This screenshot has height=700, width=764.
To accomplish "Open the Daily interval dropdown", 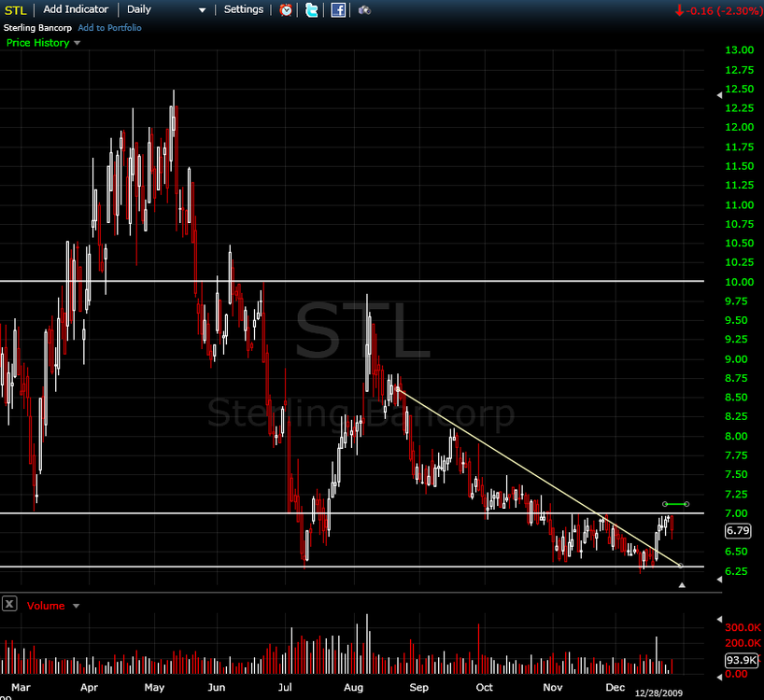I will click(165, 9).
